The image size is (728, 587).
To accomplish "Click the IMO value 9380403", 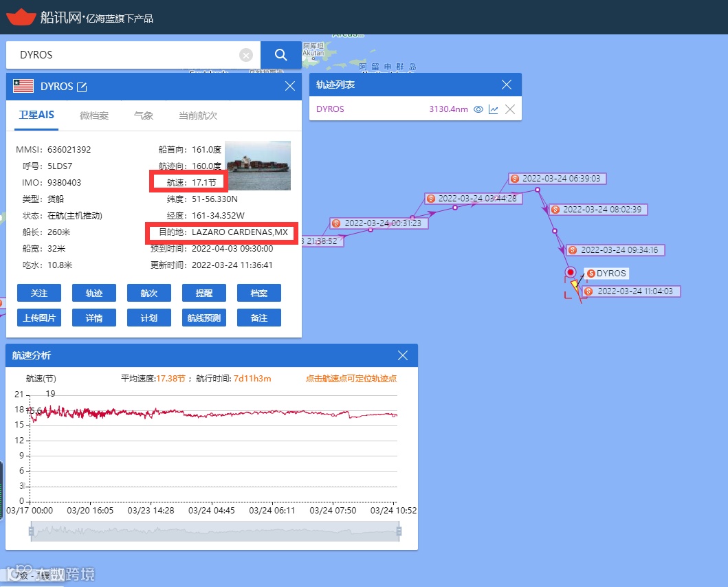I will 64,183.
